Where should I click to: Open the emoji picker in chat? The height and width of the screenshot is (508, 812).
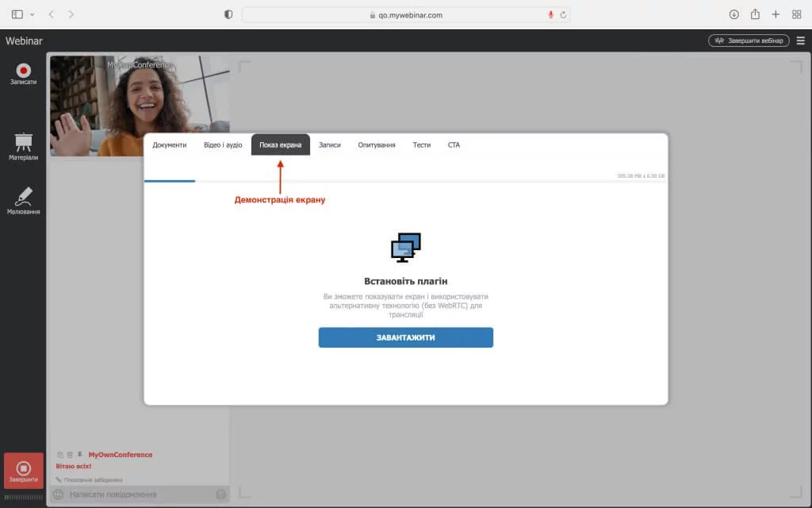point(58,495)
